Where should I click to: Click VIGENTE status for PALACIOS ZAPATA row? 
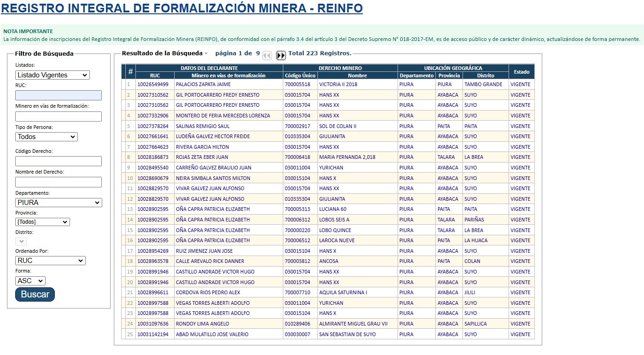click(521, 85)
